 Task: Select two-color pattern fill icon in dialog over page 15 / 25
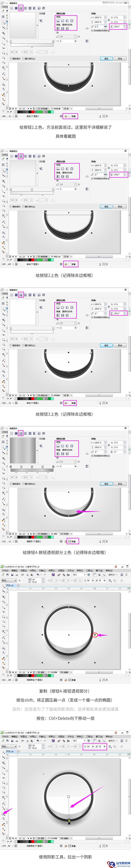(x=34, y=295)
